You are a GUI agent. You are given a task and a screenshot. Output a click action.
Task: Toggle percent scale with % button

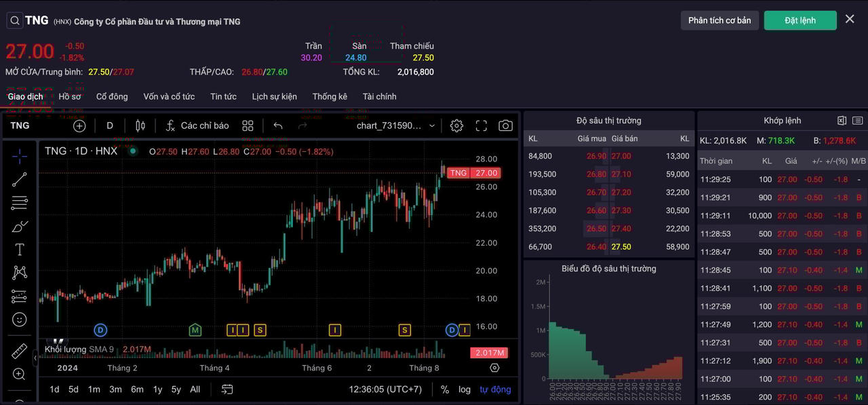[445, 389]
